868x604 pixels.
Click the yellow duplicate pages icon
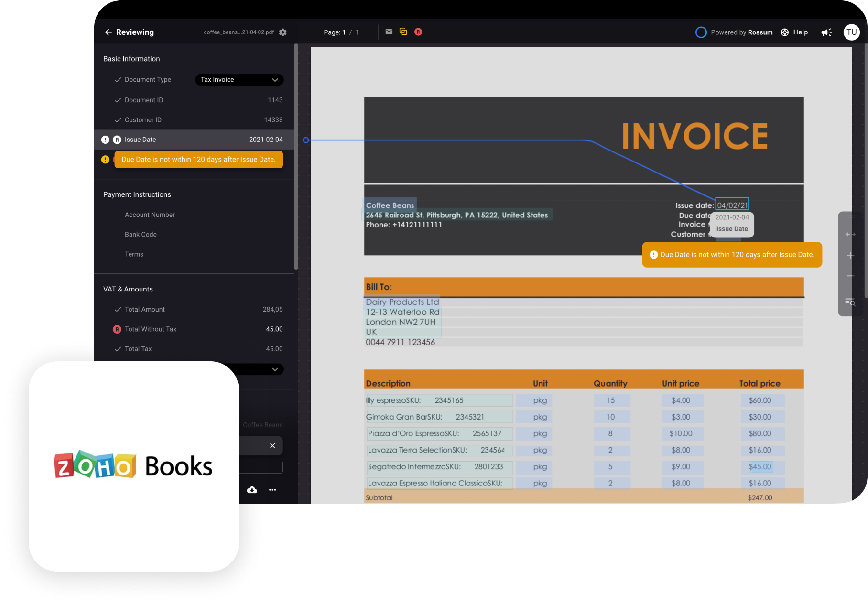tap(403, 32)
